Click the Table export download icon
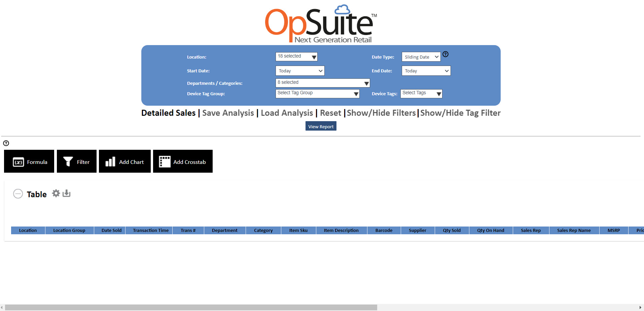 tap(67, 193)
